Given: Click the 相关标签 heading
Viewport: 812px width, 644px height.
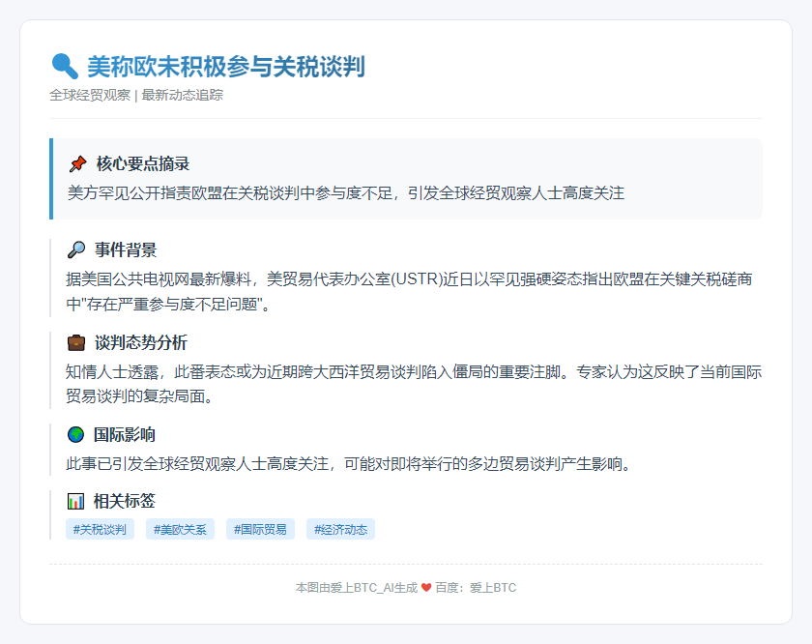Looking at the screenshot, I should click(x=125, y=502).
